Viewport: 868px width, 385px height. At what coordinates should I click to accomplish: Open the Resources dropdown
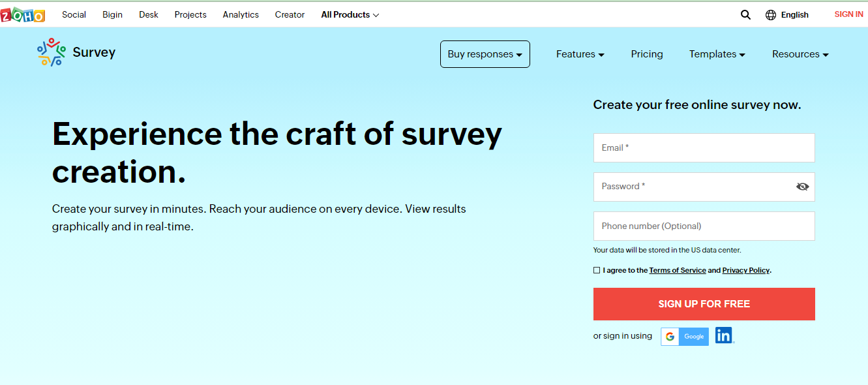click(x=800, y=54)
